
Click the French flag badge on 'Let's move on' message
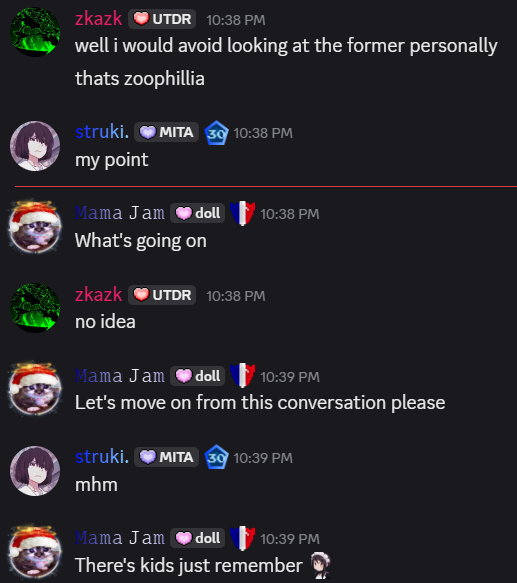[242, 376]
